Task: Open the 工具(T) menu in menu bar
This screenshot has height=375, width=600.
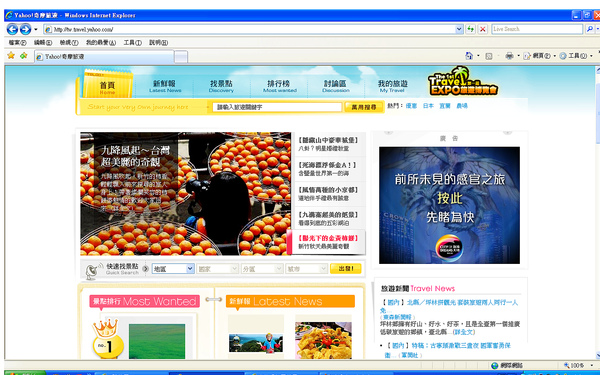Action: point(132,43)
